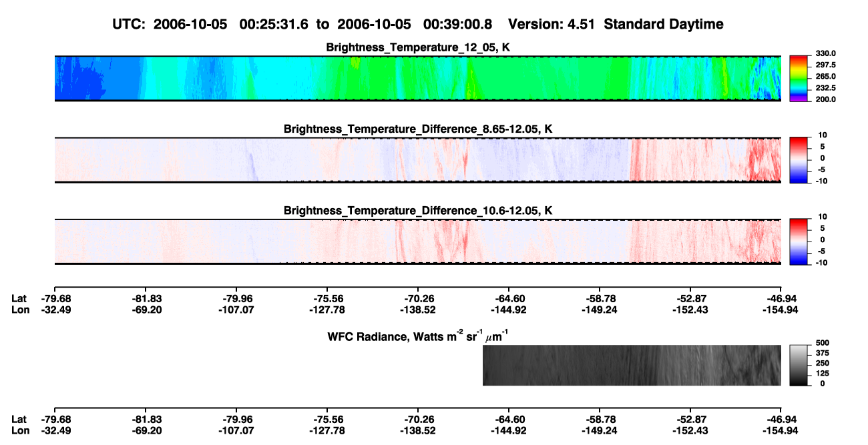The image size is (868, 445).
Task: Click the 250 tick on the WFC color bar
Action: [x=823, y=362]
